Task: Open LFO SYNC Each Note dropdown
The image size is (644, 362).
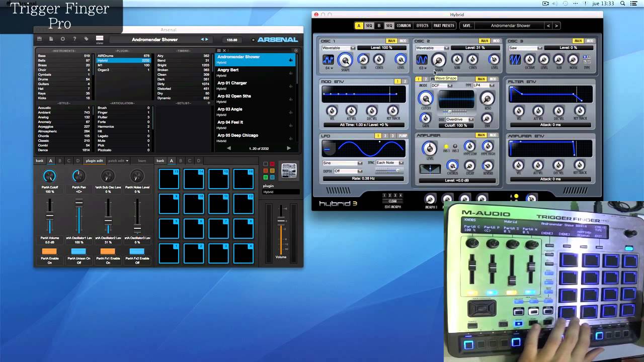Action: coord(390,163)
